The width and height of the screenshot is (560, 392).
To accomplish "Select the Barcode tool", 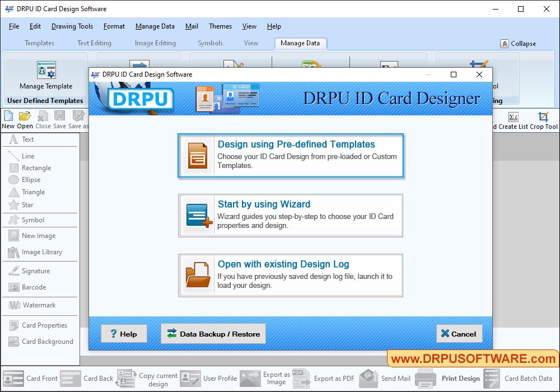I will (x=30, y=287).
